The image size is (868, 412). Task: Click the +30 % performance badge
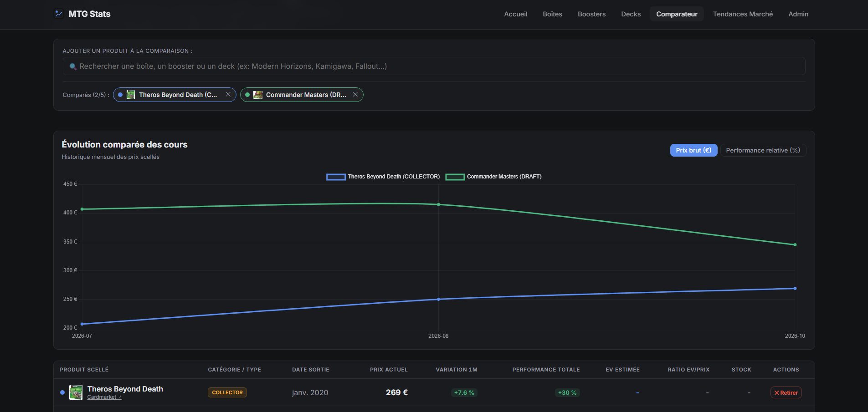point(567,392)
